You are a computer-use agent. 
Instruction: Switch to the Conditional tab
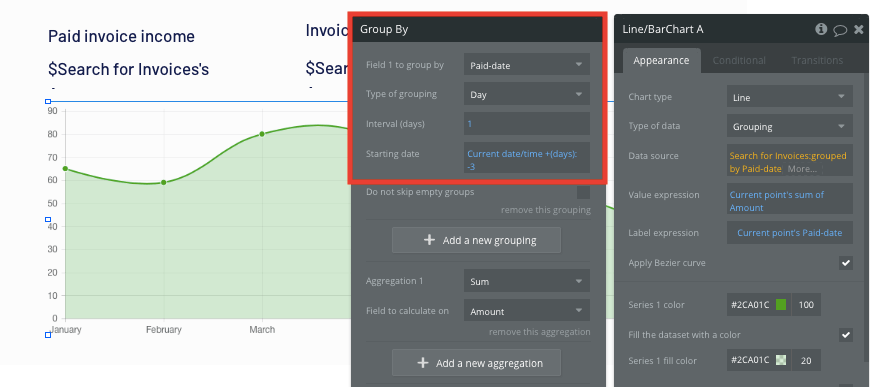click(x=739, y=60)
